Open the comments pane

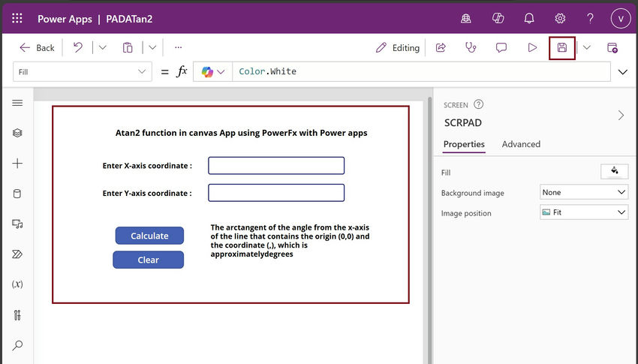click(501, 47)
